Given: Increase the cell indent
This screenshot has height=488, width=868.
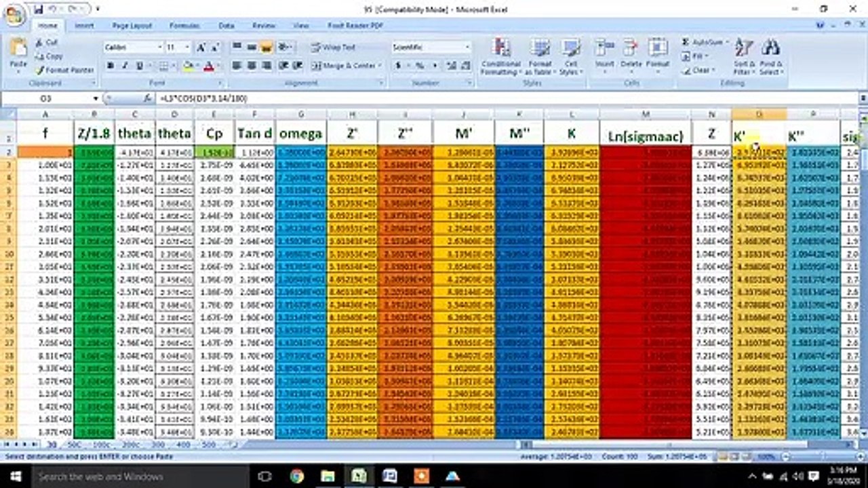Looking at the screenshot, I should tap(297, 66).
